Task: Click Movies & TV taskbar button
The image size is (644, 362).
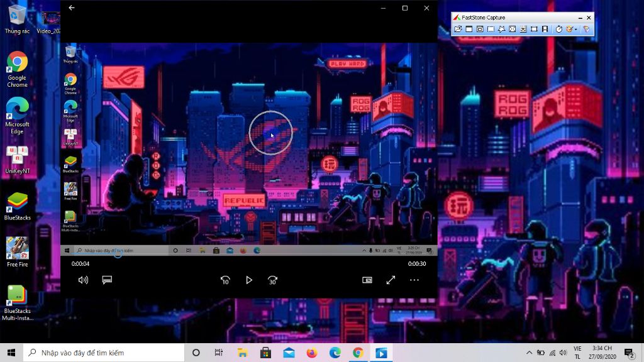Action: tap(381, 353)
